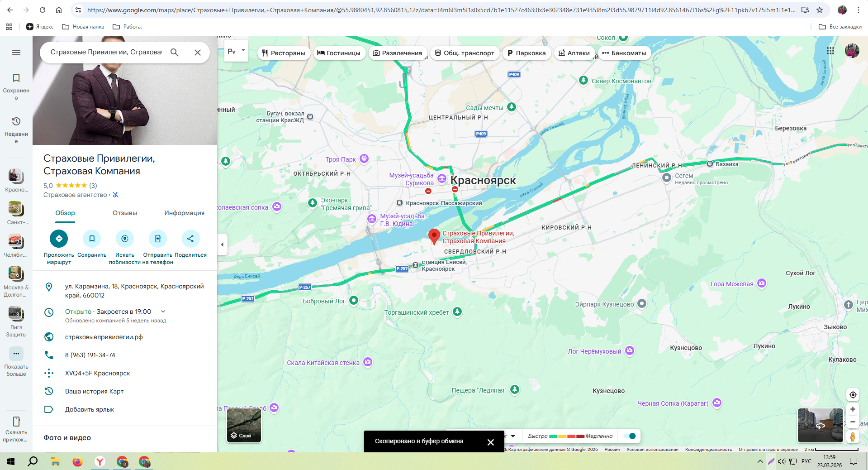Zoom in the map with plus button
Screen dimensions: 868x470
click(853, 409)
